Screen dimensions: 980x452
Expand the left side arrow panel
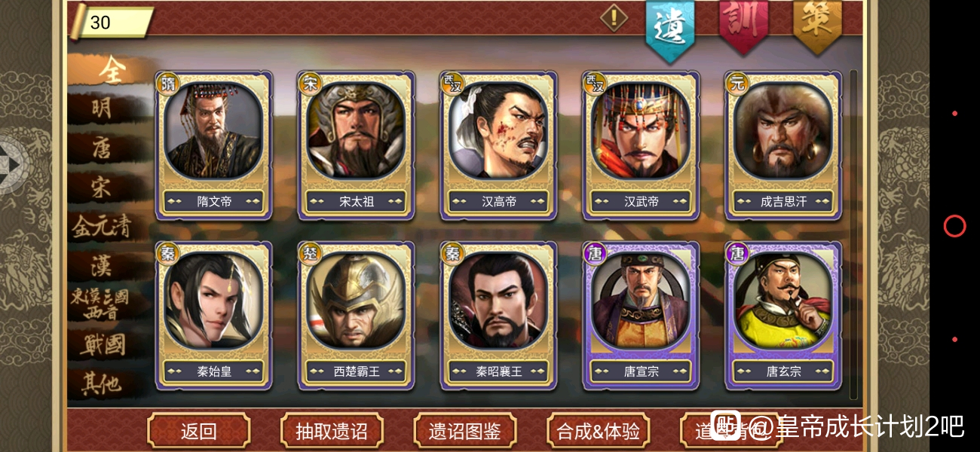(13, 164)
